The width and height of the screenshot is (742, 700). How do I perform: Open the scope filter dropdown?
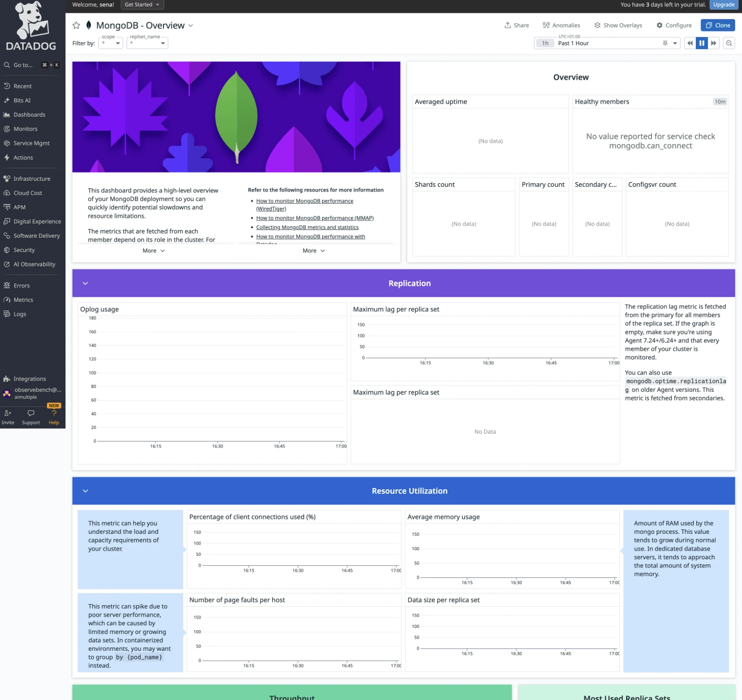point(110,43)
